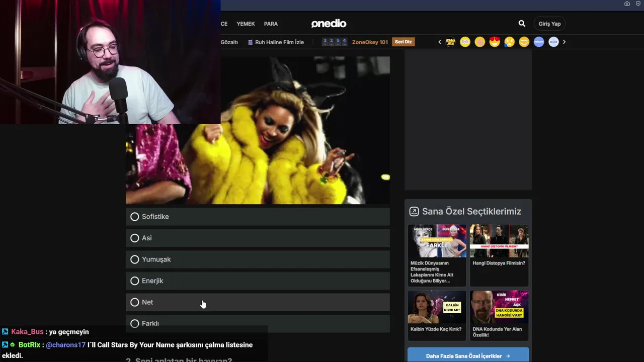Open DNA Kodunda Yer Alan Özellik! card thumbnail
Screen dimensions: 644x362
pos(499,307)
